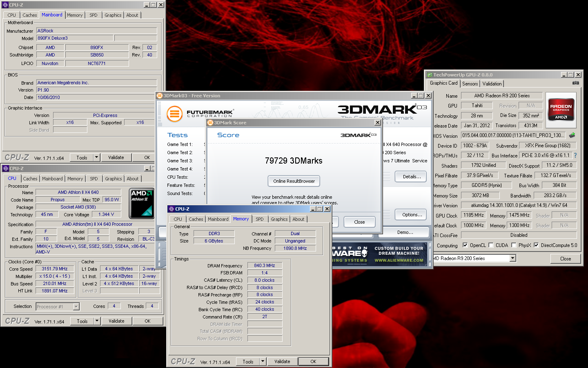
Task: Click the Online ResultBrowser button
Action: pos(294,181)
